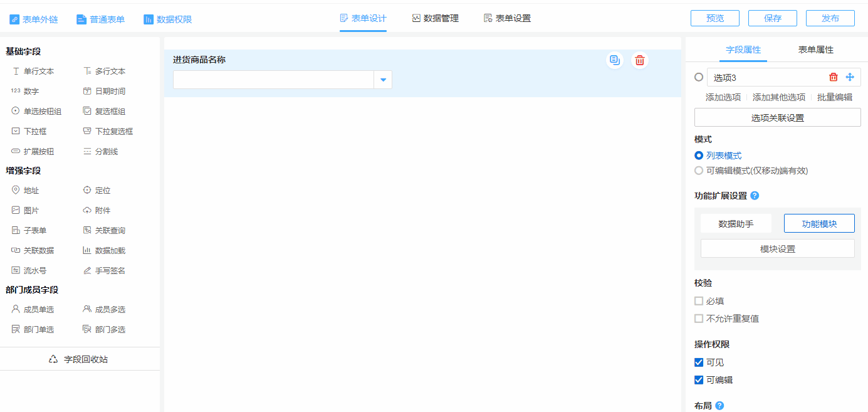Add the 下拉框 field from sidebar

(x=34, y=132)
